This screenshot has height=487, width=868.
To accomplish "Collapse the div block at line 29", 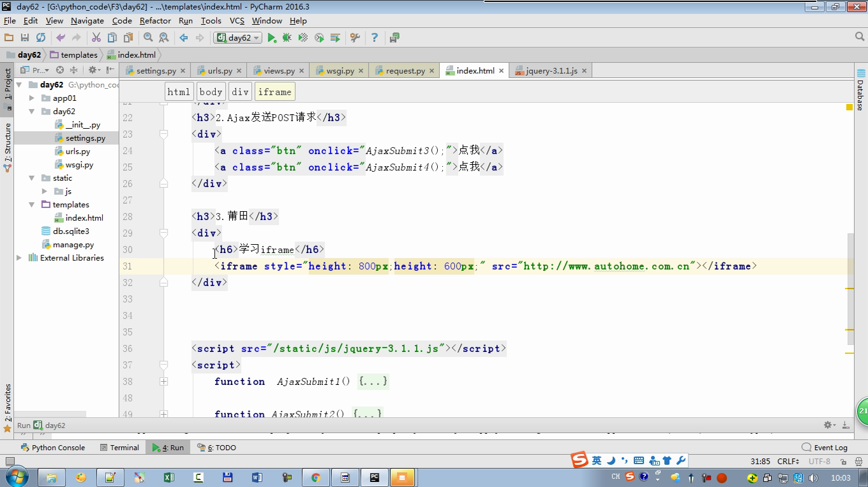I will [164, 233].
